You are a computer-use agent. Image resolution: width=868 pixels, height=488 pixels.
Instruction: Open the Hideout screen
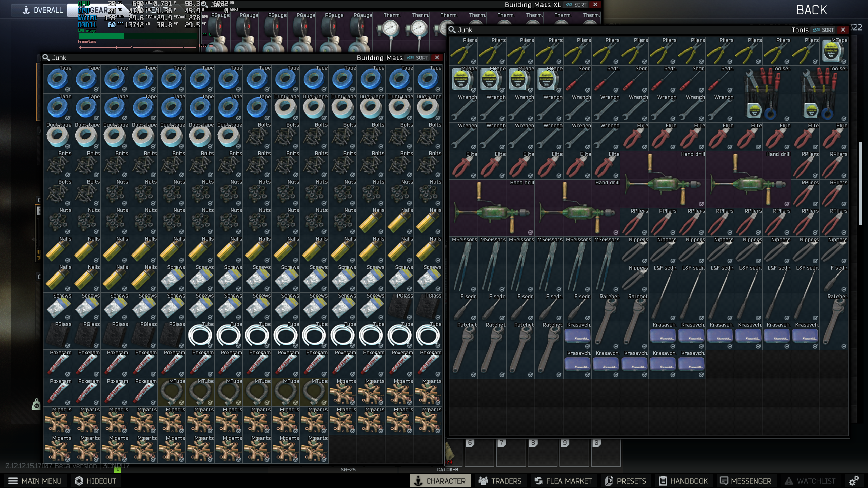(96, 481)
